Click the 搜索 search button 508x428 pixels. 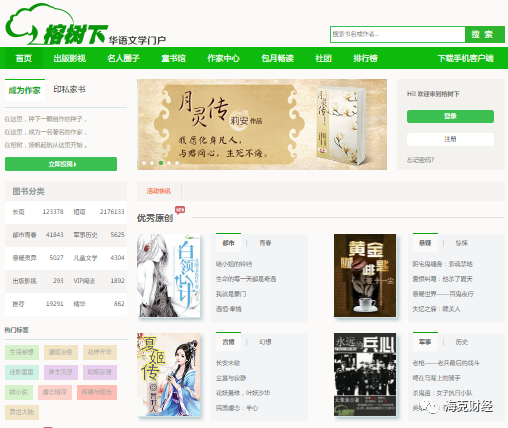pos(485,34)
